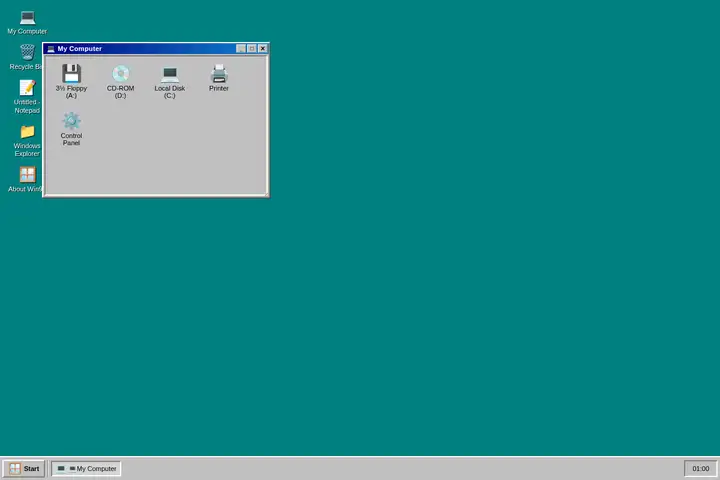Minimize the My Computer window

(241, 48)
